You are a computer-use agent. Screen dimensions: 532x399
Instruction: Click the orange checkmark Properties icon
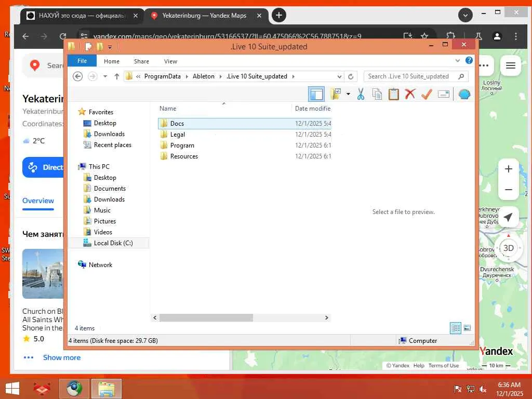click(x=427, y=94)
